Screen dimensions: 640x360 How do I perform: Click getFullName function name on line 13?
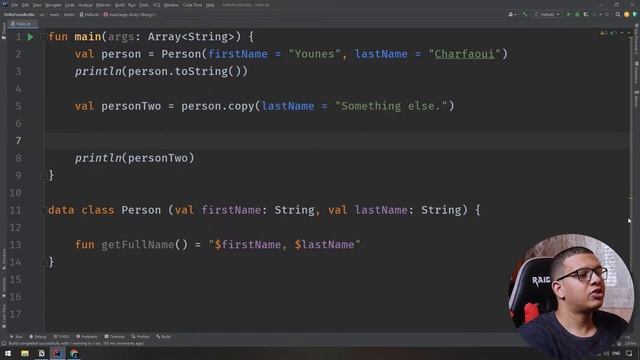pos(138,245)
